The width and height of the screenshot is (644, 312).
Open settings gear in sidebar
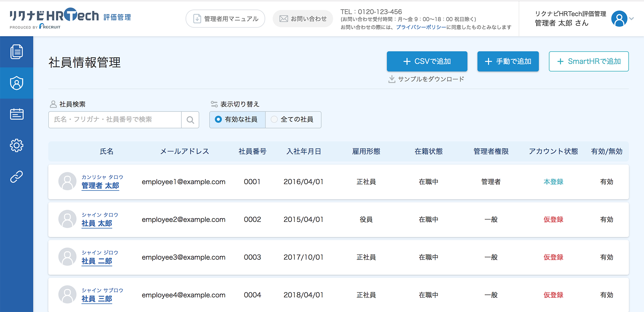16,146
